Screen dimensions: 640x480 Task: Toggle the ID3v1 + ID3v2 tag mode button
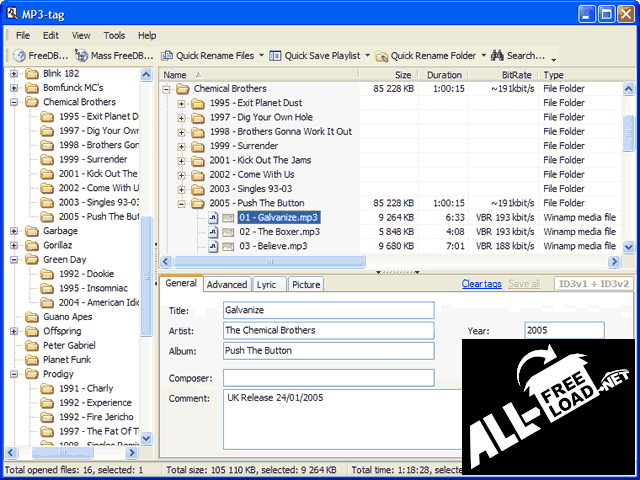tap(592, 284)
